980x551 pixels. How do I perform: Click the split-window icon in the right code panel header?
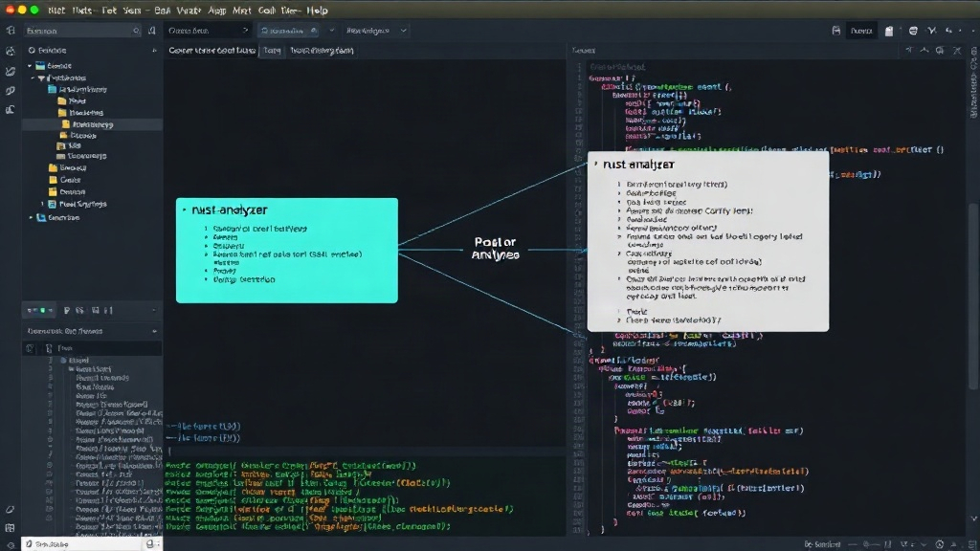[x=940, y=50]
